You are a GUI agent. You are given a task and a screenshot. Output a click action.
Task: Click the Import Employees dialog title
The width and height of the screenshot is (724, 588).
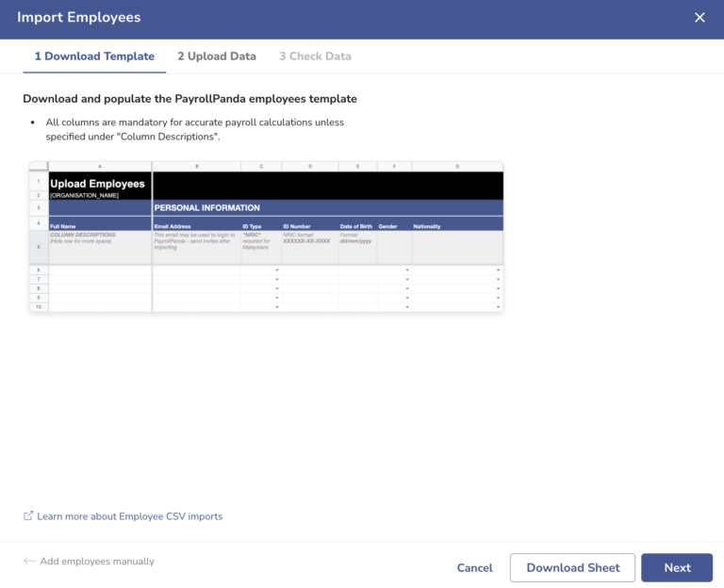pos(79,18)
